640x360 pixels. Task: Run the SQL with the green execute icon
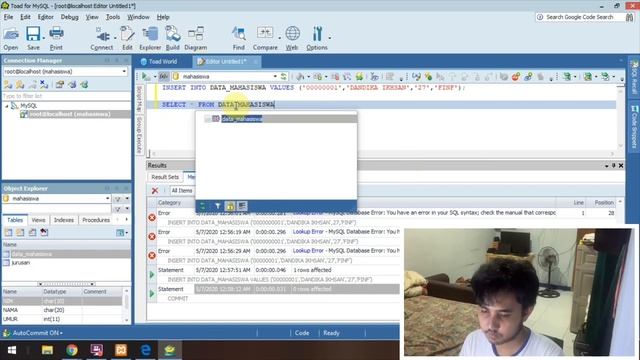146,76
